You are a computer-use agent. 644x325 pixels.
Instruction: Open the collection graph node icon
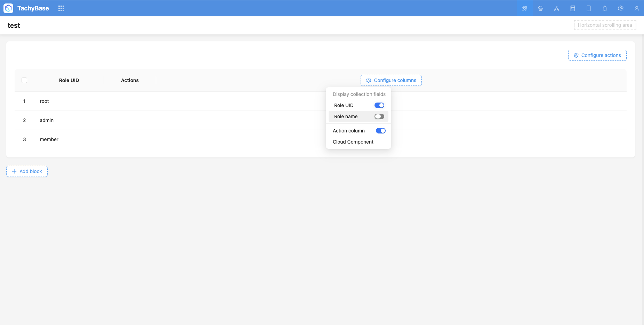pos(557,8)
